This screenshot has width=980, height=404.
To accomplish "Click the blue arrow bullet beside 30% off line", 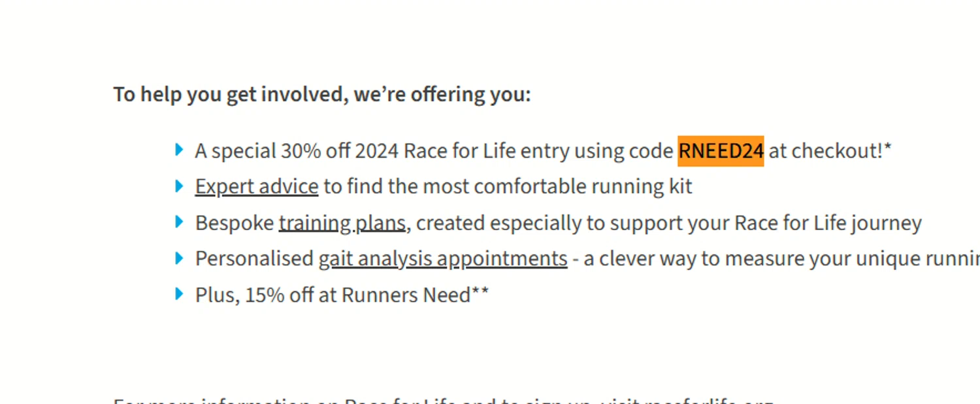I will click(179, 150).
